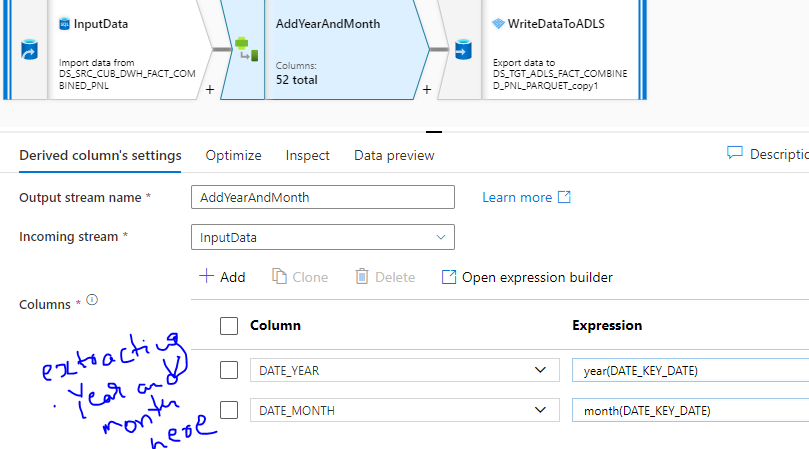Image resolution: width=809 pixels, height=449 pixels.
Task: Click the Delete trash icon
Action: [362, 277]
